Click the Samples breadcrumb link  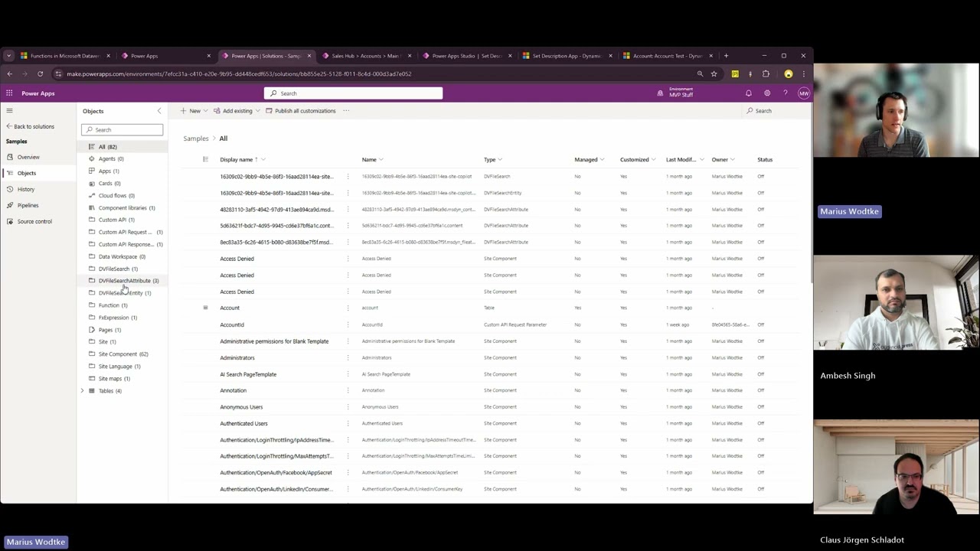pyautogui.click(x=195, y=139)
